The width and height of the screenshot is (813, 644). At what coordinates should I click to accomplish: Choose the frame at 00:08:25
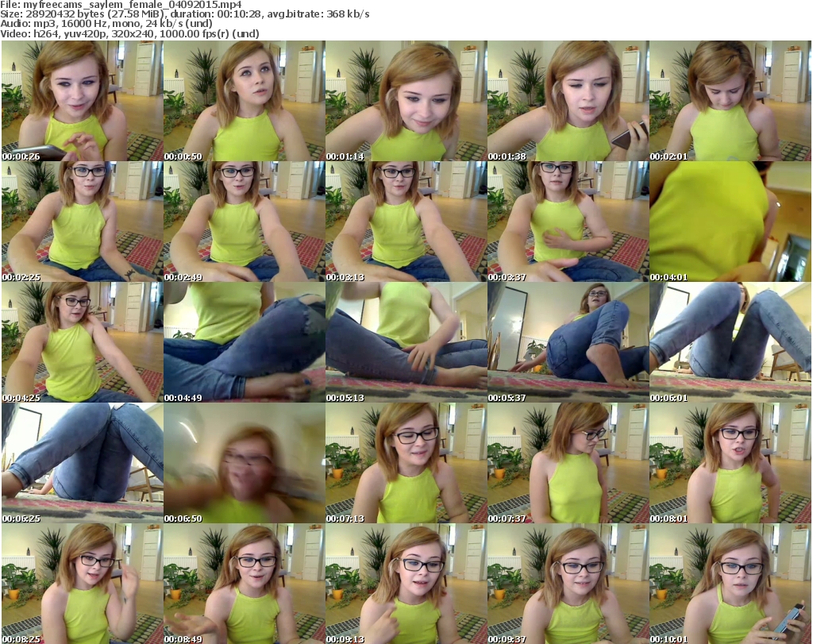(82, 584)
